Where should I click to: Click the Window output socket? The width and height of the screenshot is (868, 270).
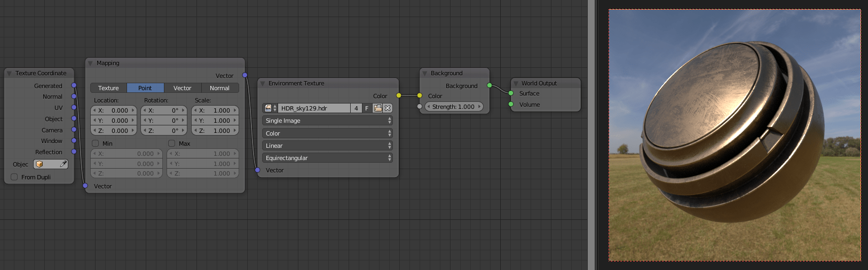click(x=74, y=141)
